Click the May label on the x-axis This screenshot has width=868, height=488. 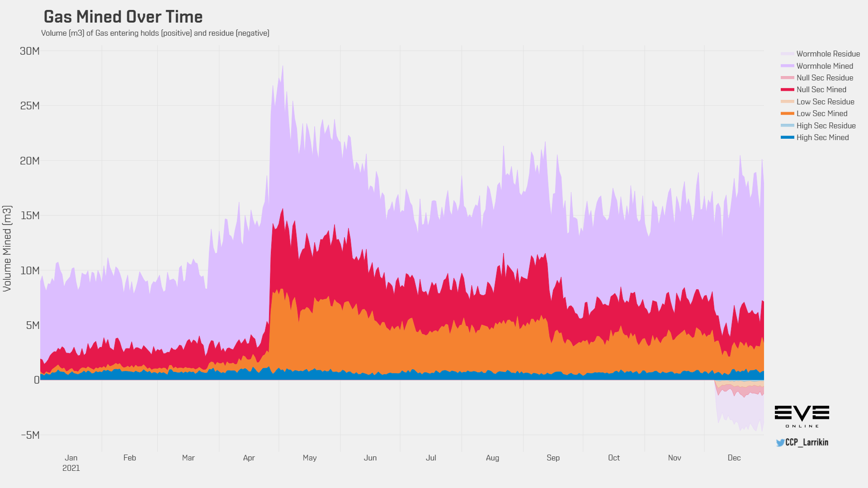[x=310, y=458]
